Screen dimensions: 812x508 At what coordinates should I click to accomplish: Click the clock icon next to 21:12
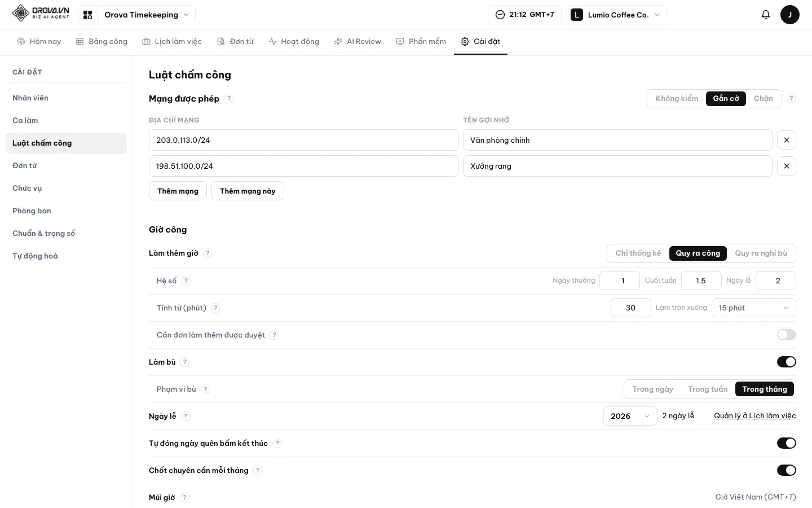tap(500, 15)
